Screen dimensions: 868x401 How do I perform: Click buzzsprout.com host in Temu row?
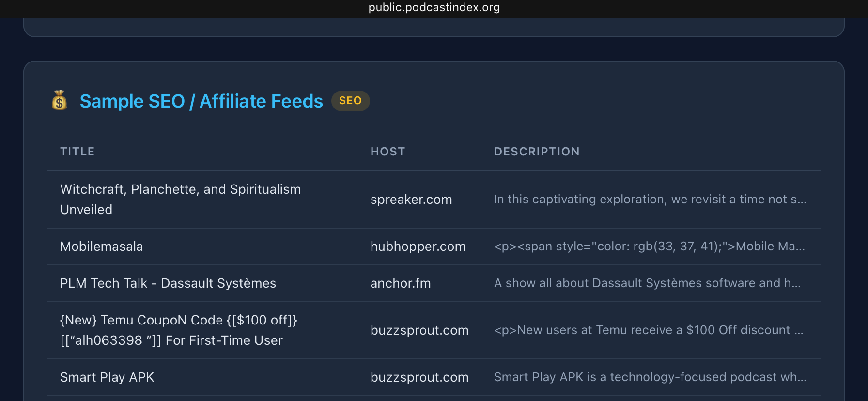click(419, 330)
